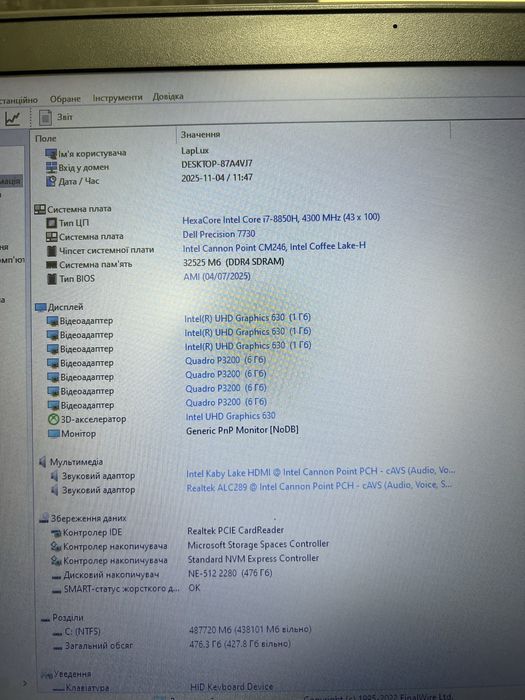525x700 pixels.
Task: Select the 2025-11-04 / 11:47 value
Action: click(217, 178)
